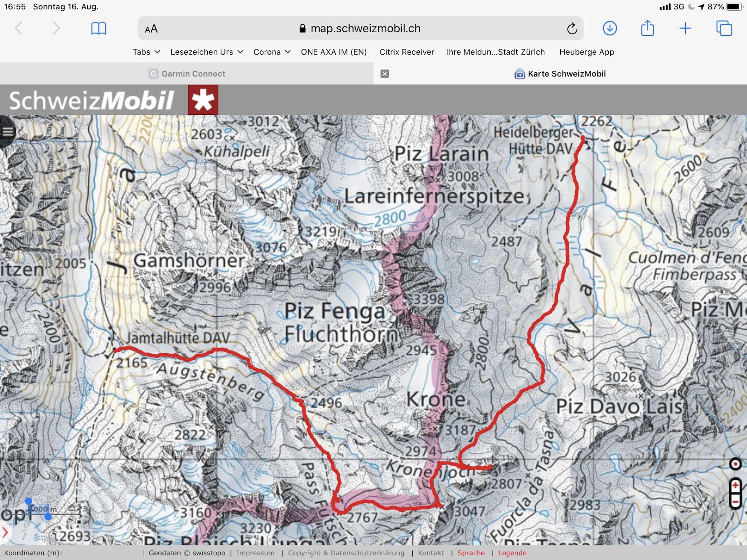
Task: Open the Legende link in footer
Action: click(x=512, y=553)
